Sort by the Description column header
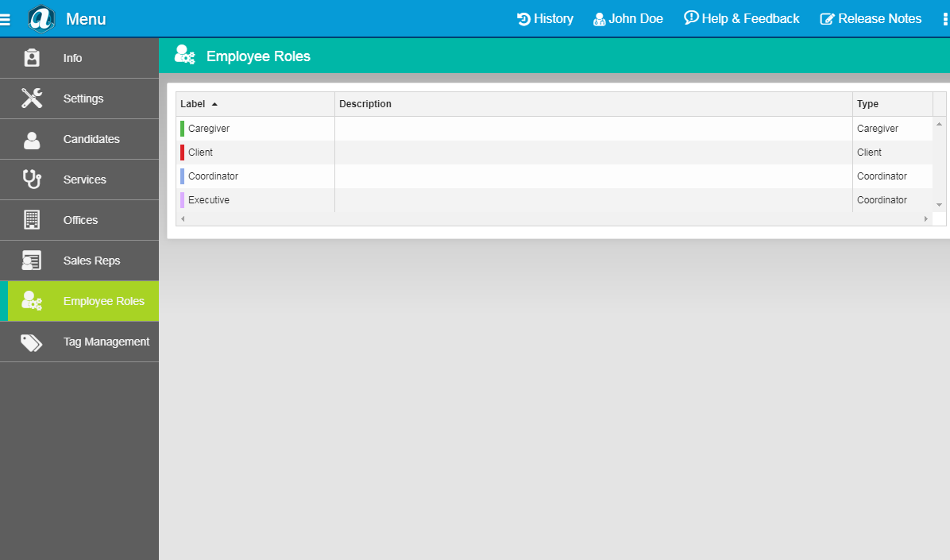 tap(593, 104)
